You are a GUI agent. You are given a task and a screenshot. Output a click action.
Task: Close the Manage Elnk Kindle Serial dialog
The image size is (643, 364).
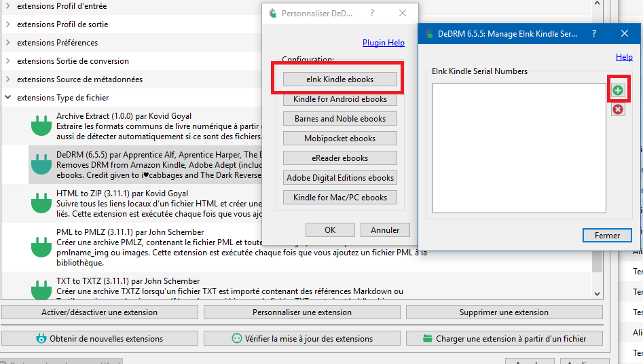(x=625, y=34)
